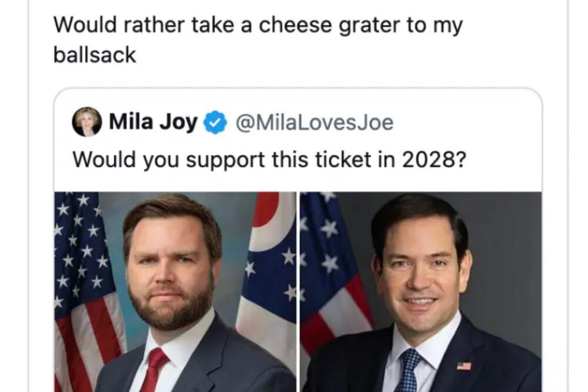Click "2028?" in the quoted tweet

[x=435, y=159]
